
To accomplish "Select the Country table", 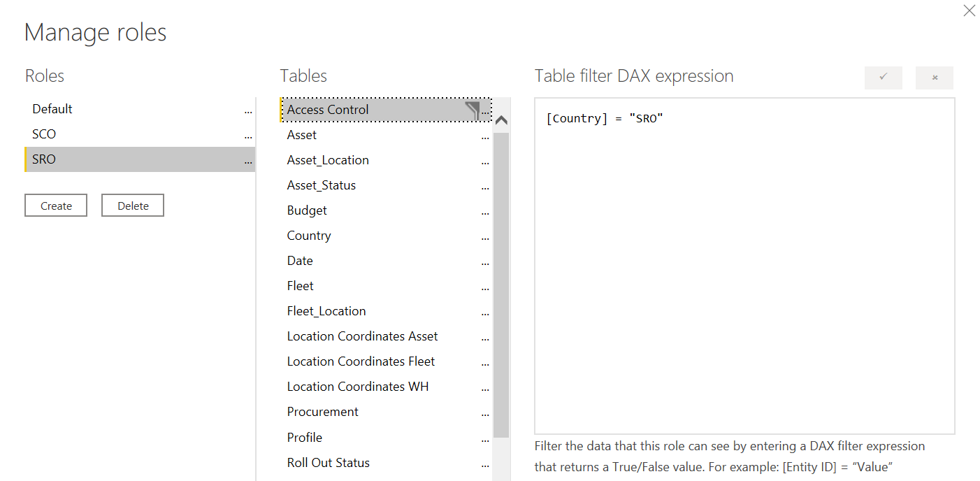I will pos(386,236).
